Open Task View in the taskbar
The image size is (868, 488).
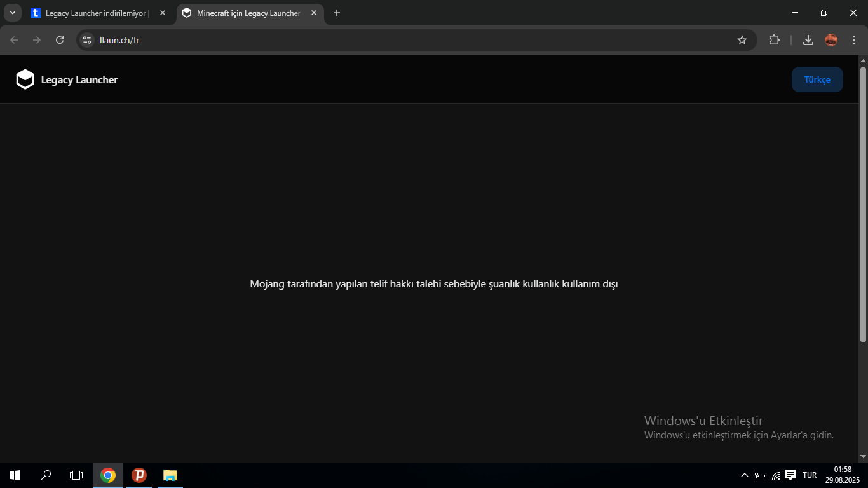pos(76,475)
